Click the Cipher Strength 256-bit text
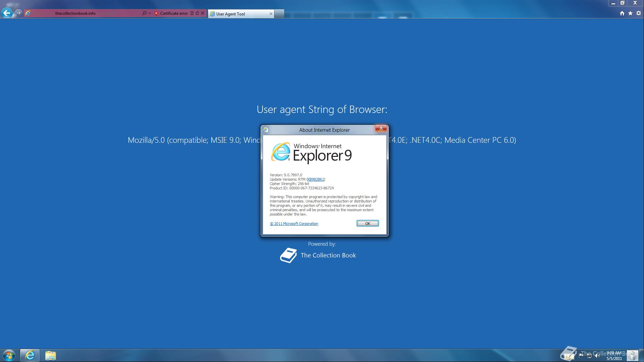 (x=289, y=184)
